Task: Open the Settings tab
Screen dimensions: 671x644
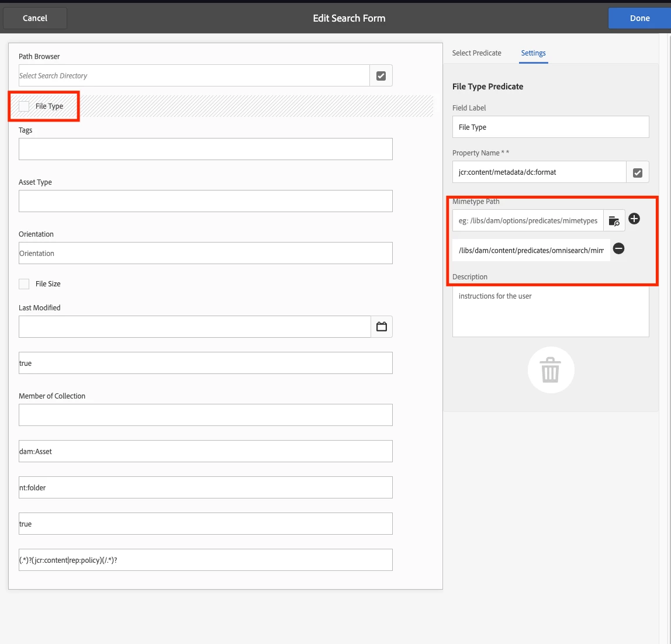Action: click(x=533, y=53)
